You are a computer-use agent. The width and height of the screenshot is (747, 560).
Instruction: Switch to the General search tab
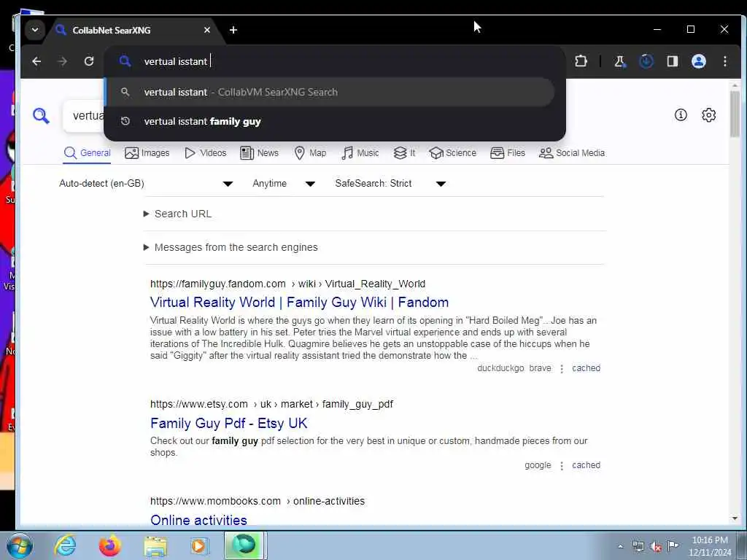[88, 153]
